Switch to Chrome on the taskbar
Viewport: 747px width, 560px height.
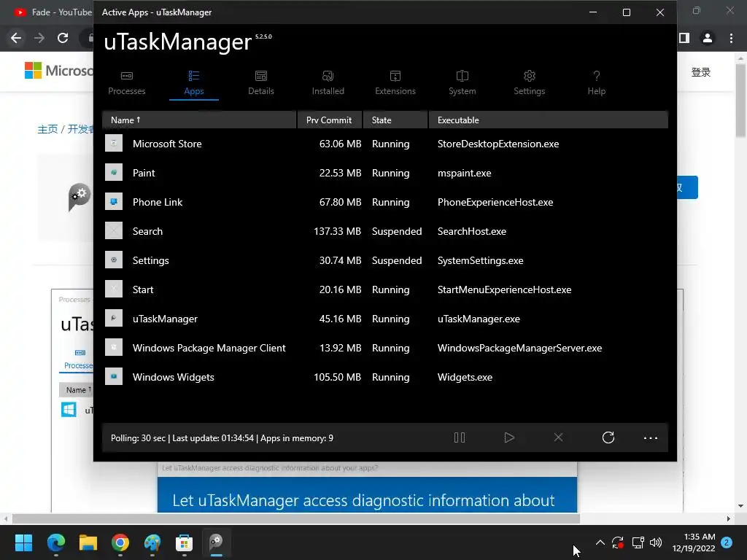pyautogui.click(x=120, y=542)
